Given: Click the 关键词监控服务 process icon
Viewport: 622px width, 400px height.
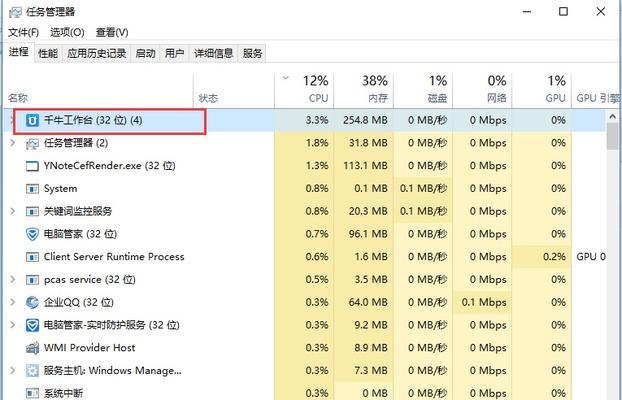Looking at the screenshot, I should 32,212.
